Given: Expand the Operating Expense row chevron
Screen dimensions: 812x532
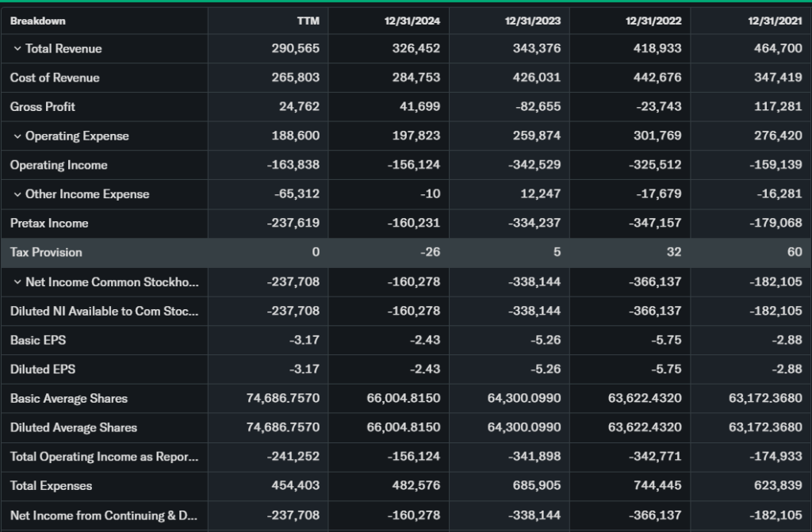Looking at the screenshot, I should 17,136.
